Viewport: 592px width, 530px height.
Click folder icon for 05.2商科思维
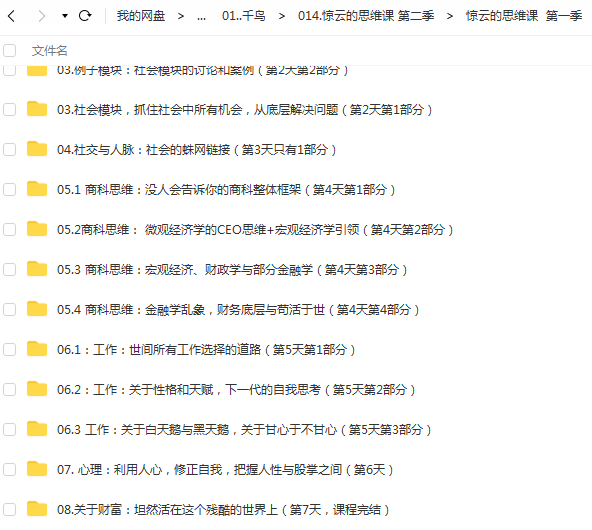(x=37, y=229)
